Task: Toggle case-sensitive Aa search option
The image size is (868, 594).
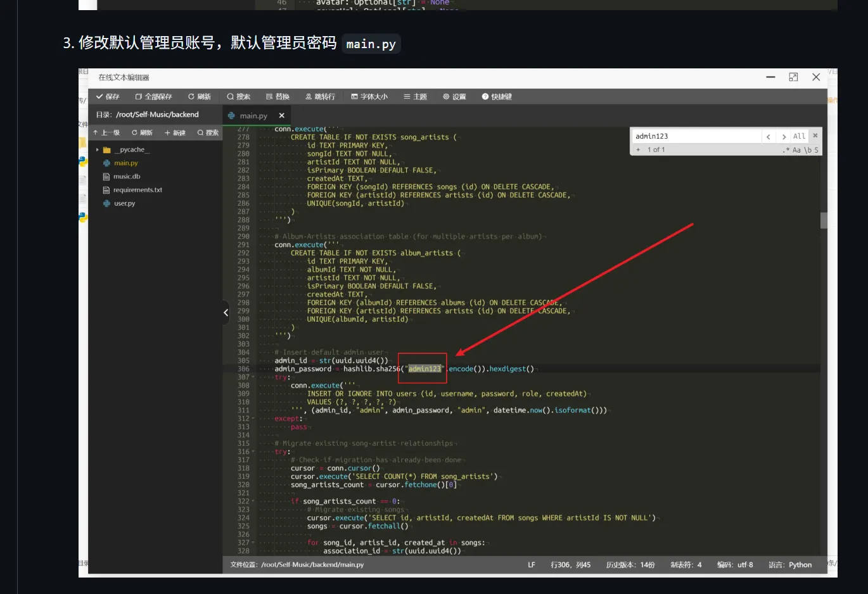Action: (797, 150)
